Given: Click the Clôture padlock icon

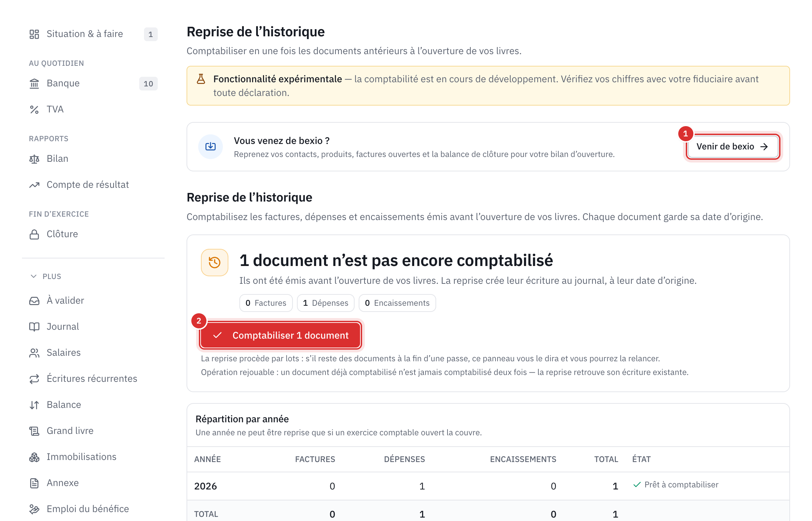Looking at the screenshot, I should coord(34,234).
